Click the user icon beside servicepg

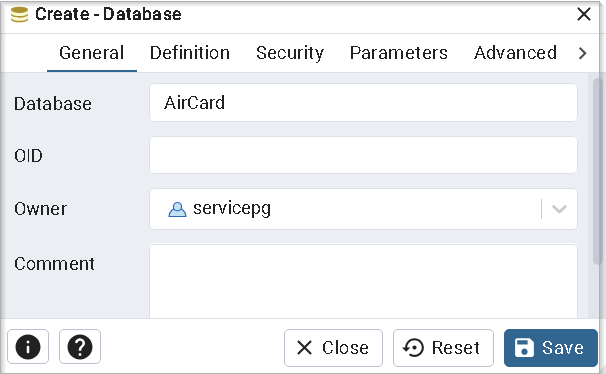pos(177,209)
